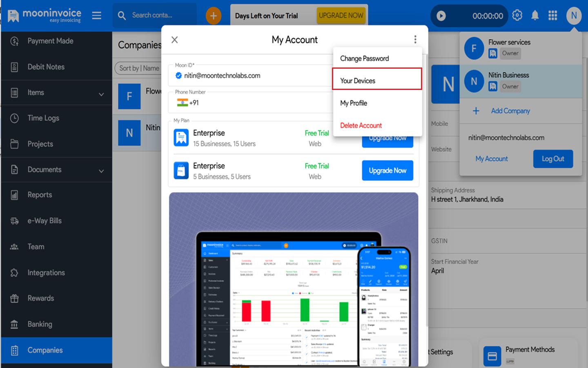Select Change Password from the menu
The height and width of the screenshot is (368, 588).
[x=365, y=58]
